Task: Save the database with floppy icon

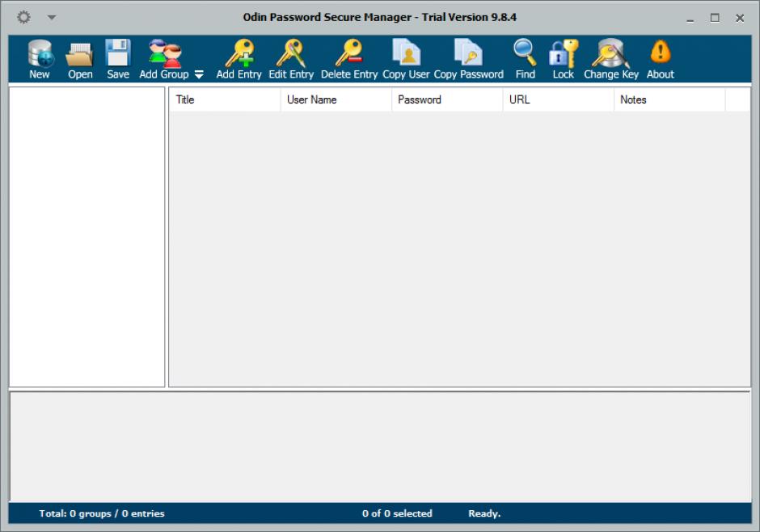Action: pyautogui.click(x=118, y=60)
